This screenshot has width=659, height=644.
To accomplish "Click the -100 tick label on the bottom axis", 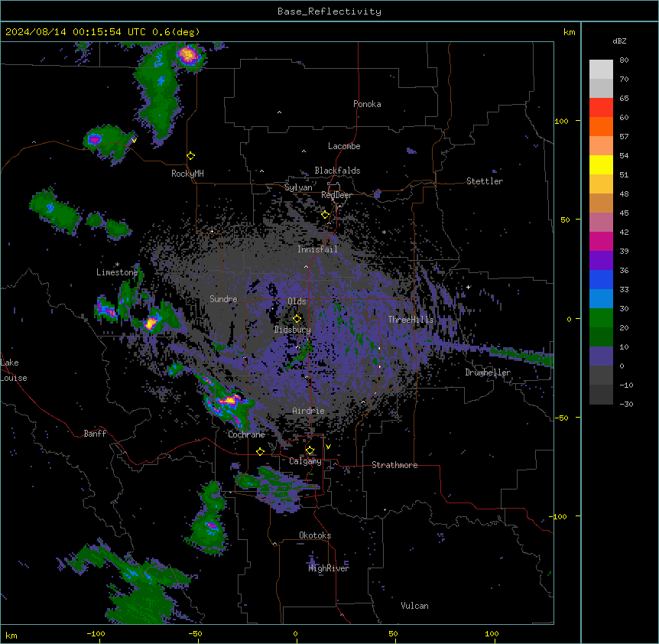I will 96,633.
